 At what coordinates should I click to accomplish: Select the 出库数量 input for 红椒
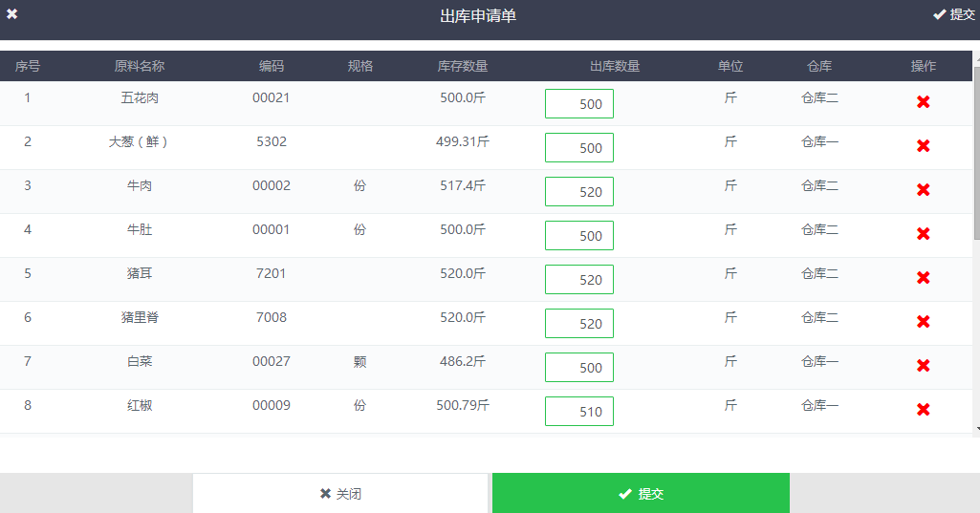click(x=579, y=412)
